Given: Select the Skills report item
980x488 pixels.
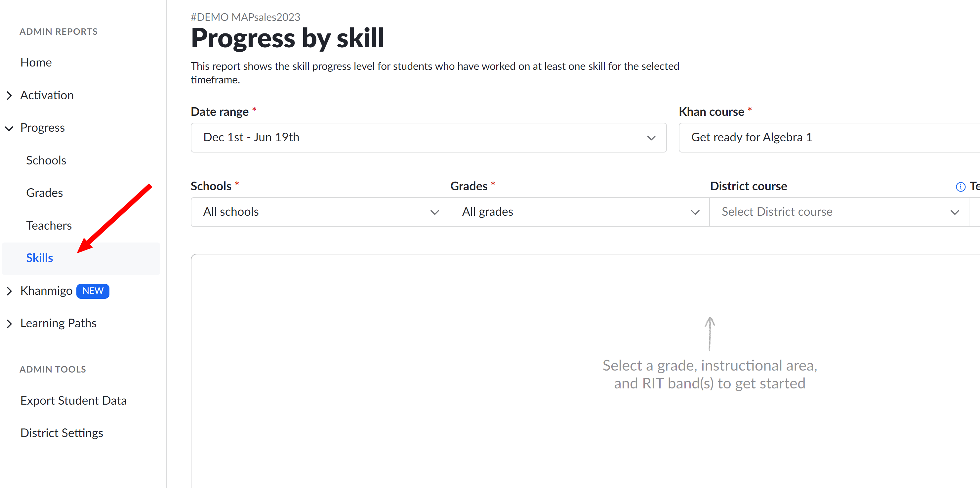Looking at the screenshot, I should tap(40, 258).
